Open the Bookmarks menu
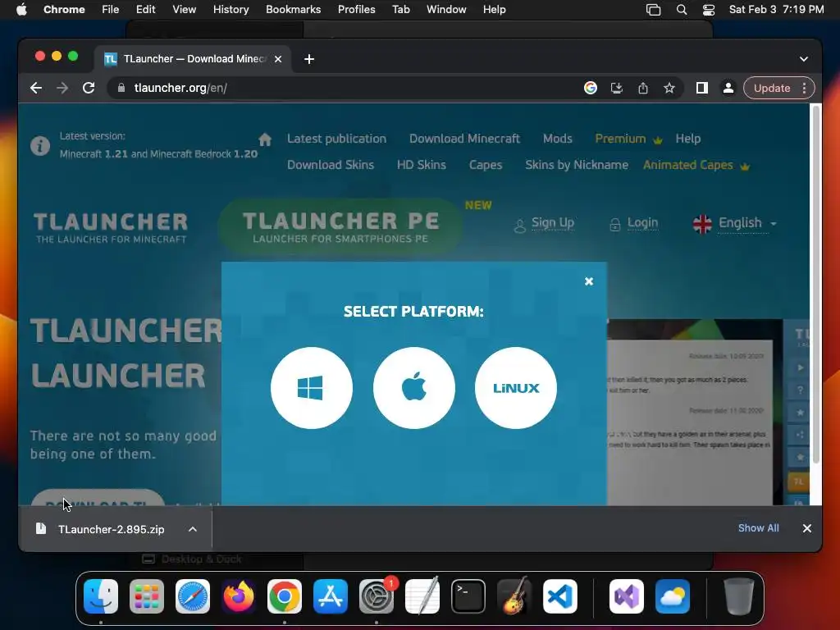 [293, 10]
